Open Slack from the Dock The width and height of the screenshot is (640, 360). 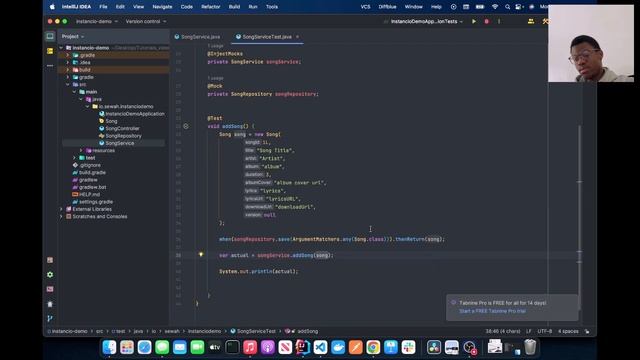coord(408,347)
